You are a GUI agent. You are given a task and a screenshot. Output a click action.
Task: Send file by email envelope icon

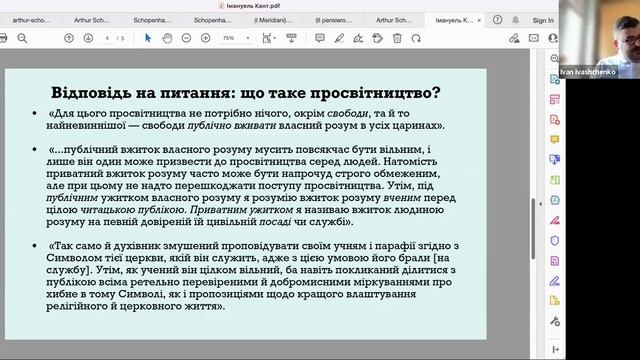point(533,38)
